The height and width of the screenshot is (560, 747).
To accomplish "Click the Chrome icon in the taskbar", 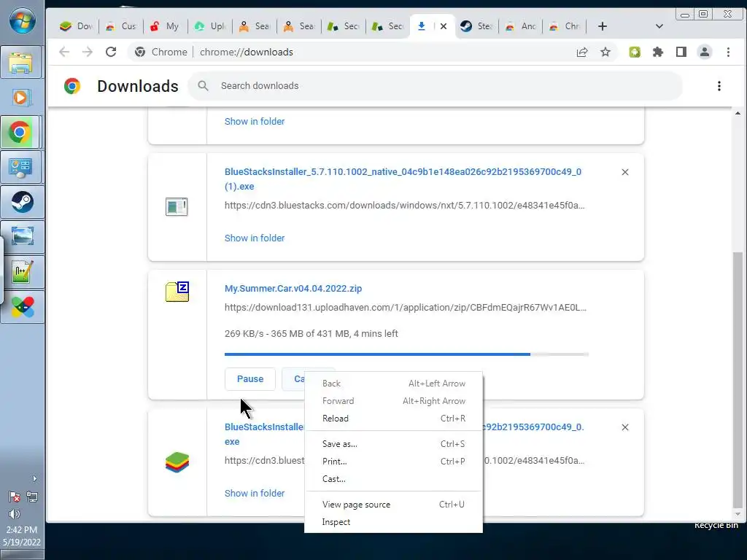I will click(21, 132).
